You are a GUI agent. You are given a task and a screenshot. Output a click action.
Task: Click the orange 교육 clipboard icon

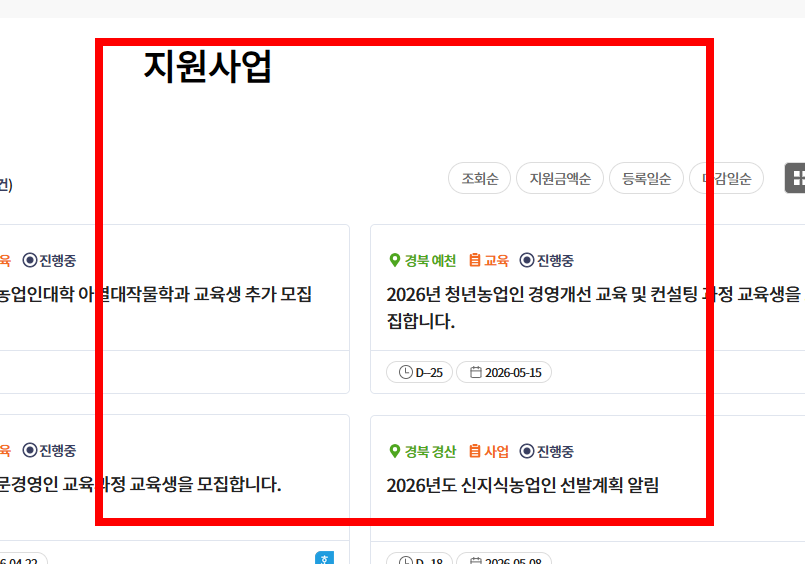(475, 260)
